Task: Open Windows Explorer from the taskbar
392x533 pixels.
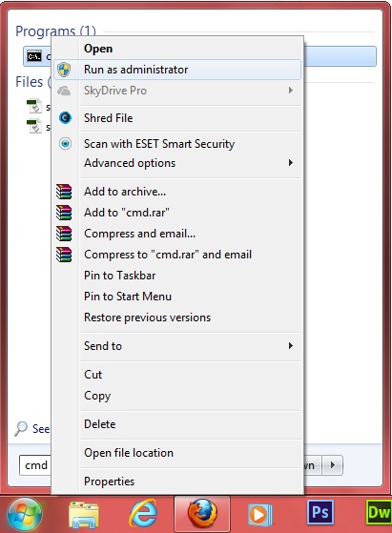Action: pos(84,514)
